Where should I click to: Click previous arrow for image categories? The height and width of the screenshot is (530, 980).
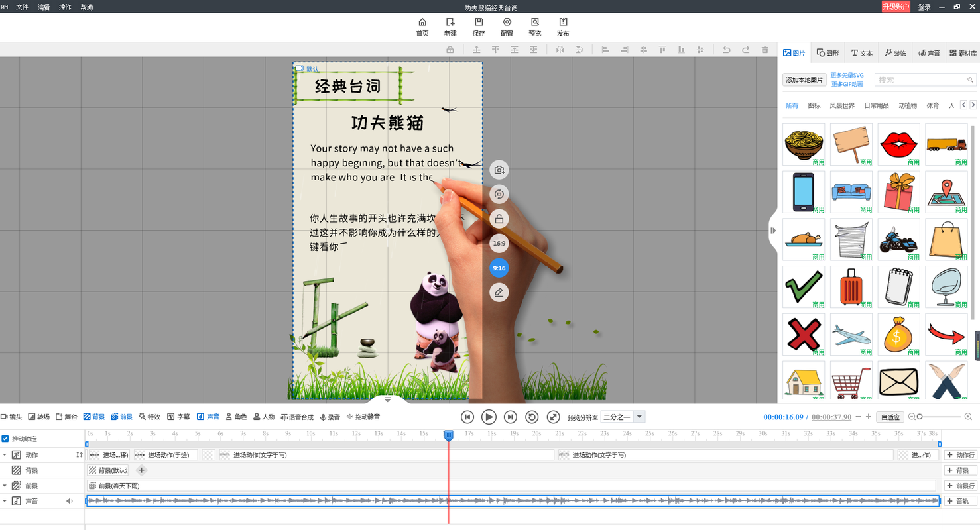click(963, 105)
